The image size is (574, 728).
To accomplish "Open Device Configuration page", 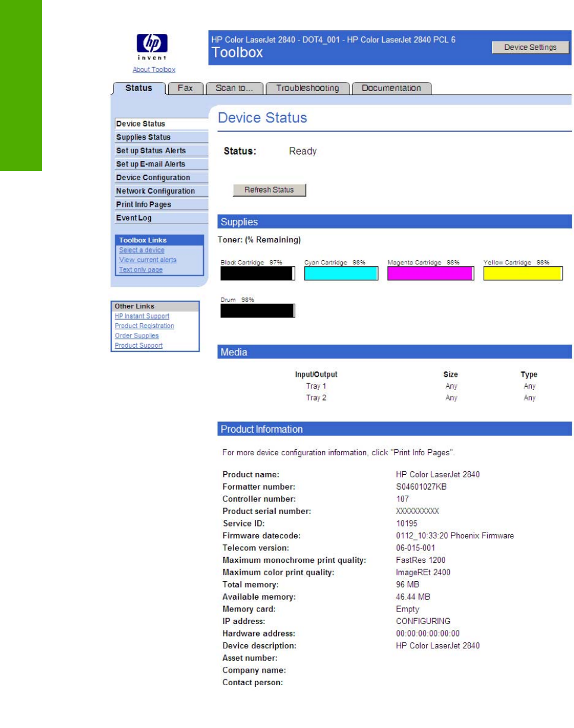I will click(x=161, y=178).
